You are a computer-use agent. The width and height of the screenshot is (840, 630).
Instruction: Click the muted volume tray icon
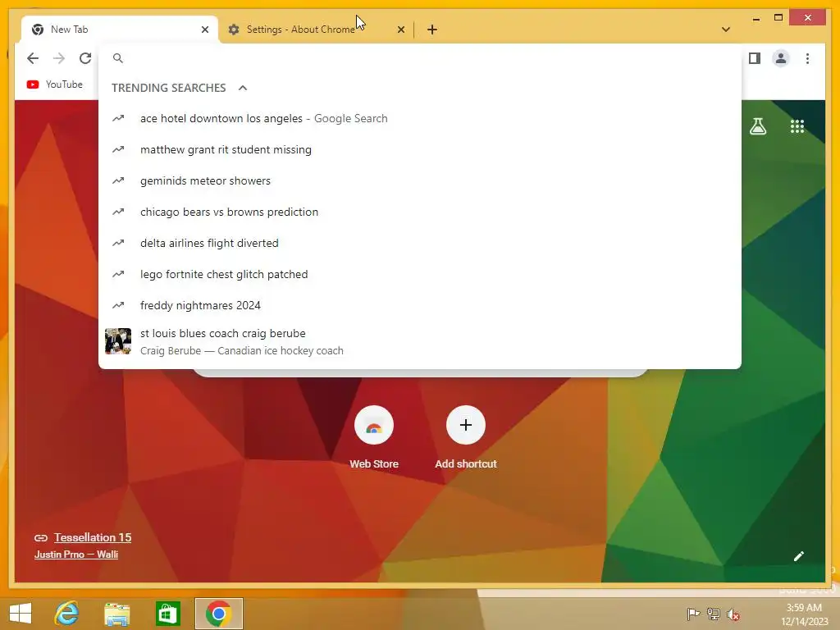coord(733,614)
